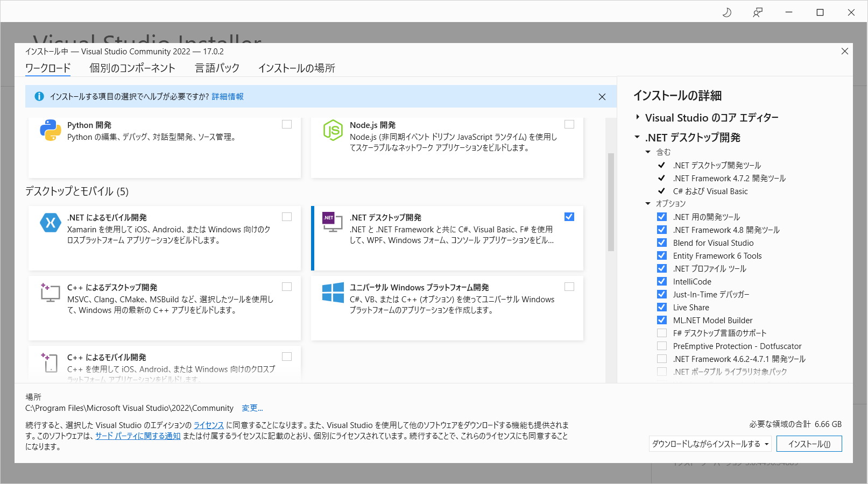This screenshot has height=484, width=868.
Task: Collapse the 含む subsection
Action: click(x=648, y=152)
